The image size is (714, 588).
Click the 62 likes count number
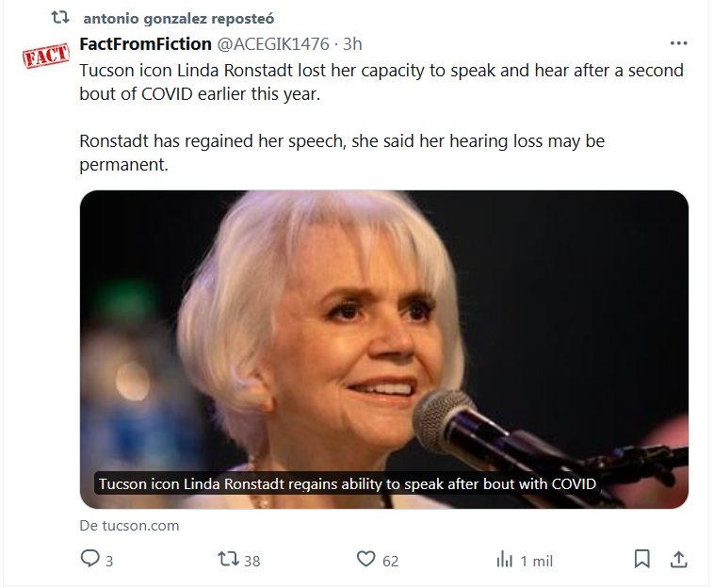(390, 561)
